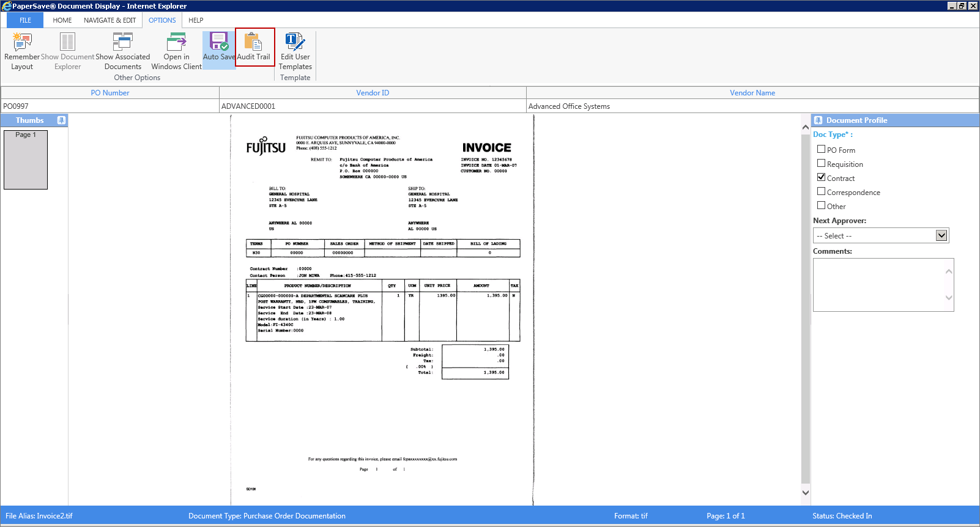Click Edit User Templates icon
The width and height of the screenshot is (980, 527).
(295, 42)
